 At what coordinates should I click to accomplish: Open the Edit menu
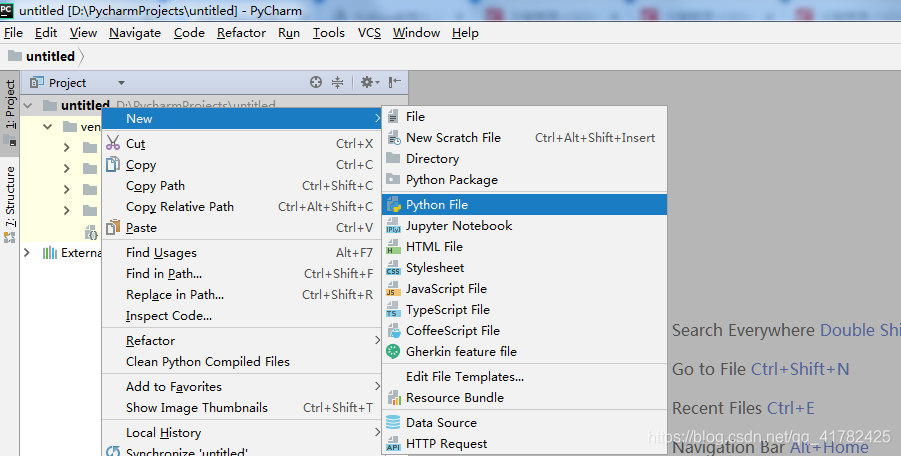46,33
